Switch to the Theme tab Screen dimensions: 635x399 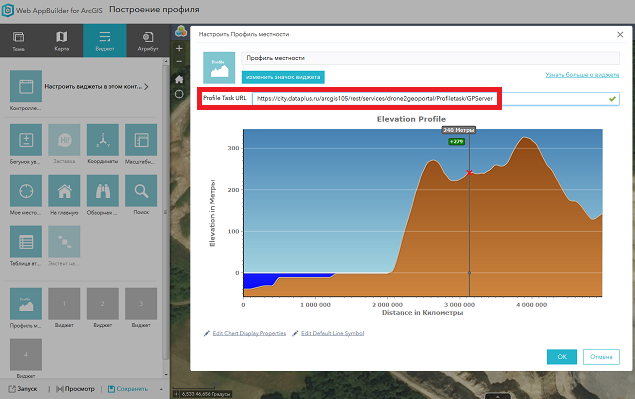(19, 41)
